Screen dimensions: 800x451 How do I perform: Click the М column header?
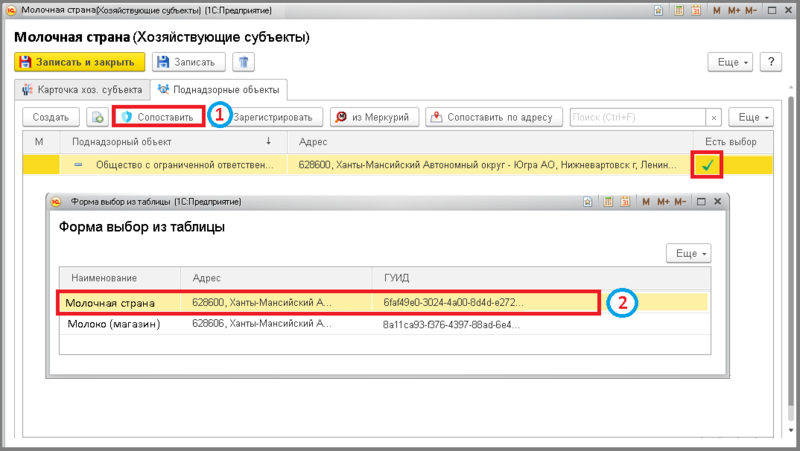pos(39,142)
